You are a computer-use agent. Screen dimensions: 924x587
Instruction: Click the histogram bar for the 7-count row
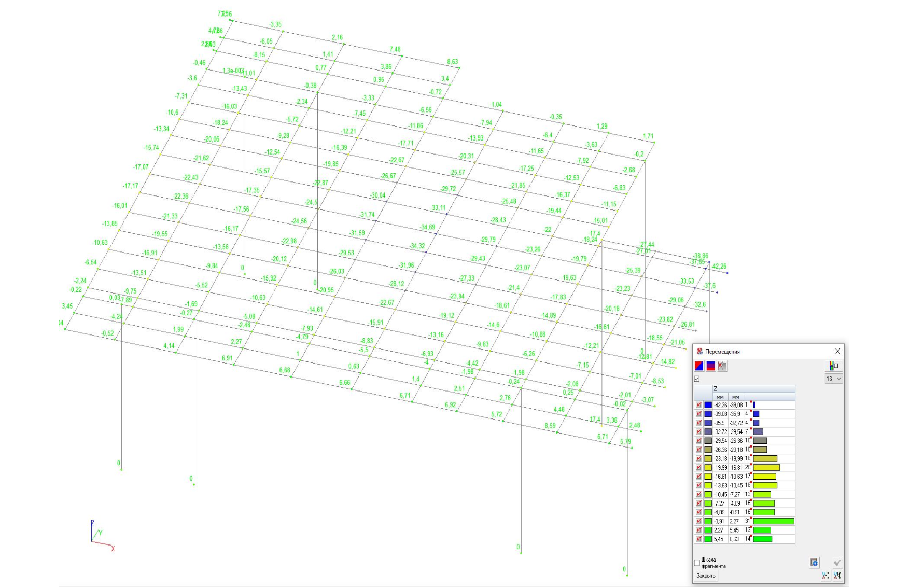coord(758,432)
